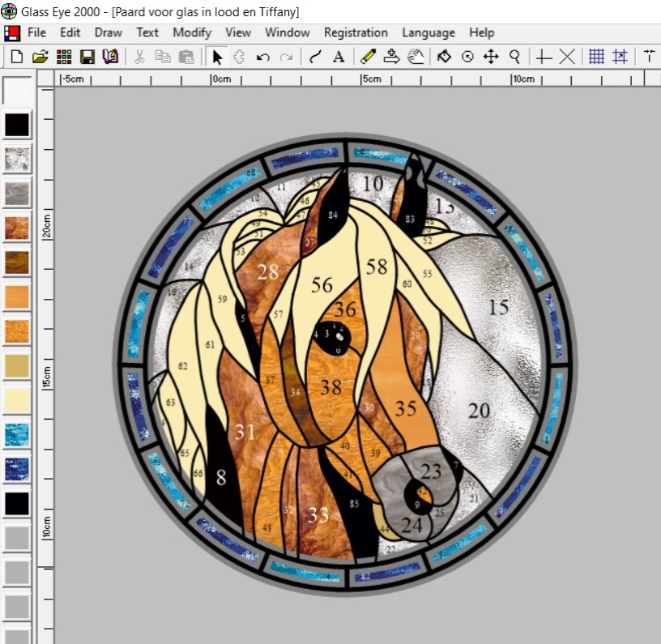661x644 pixels.
Task: Open a file with the folder icon
Action: coord(40,57)
